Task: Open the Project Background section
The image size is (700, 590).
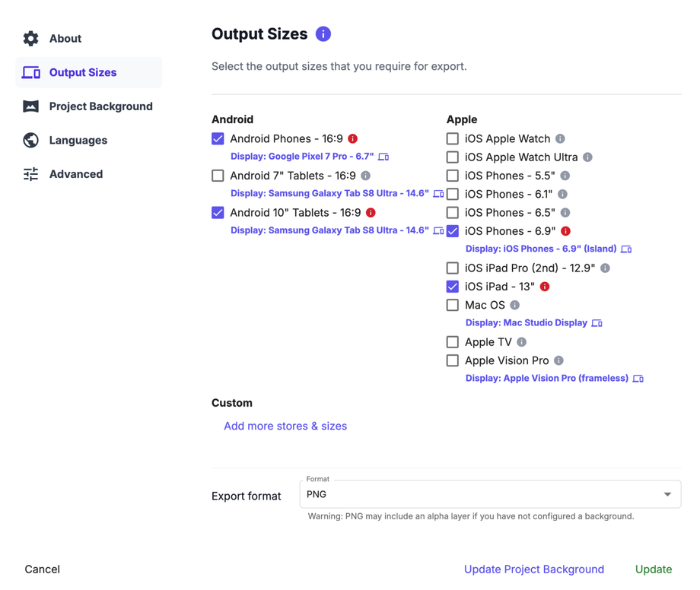Action: coord(100,106)
